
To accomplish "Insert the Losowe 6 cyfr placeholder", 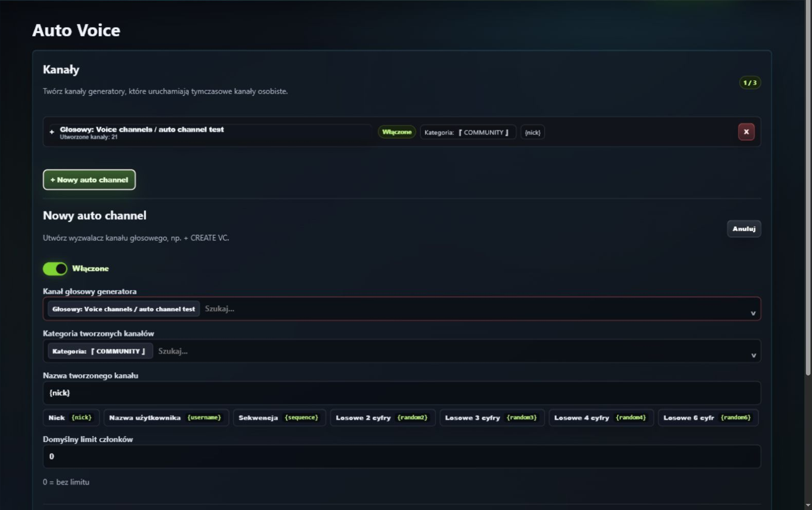I will click(708, 417).
